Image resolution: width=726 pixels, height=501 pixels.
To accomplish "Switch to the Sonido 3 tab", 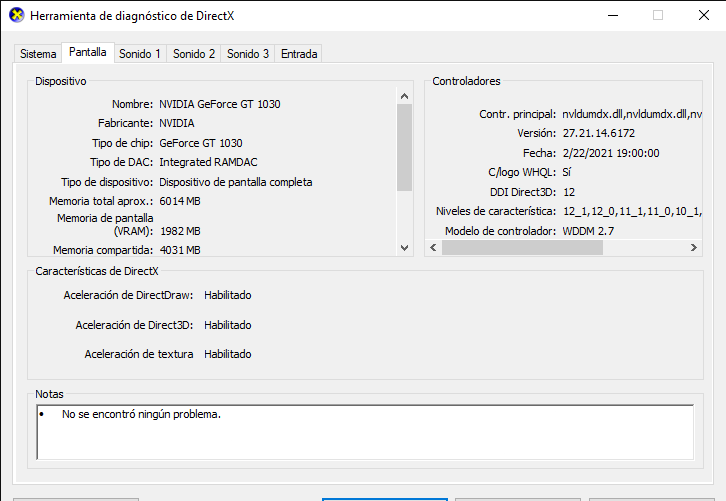I will tap(248, 54).
